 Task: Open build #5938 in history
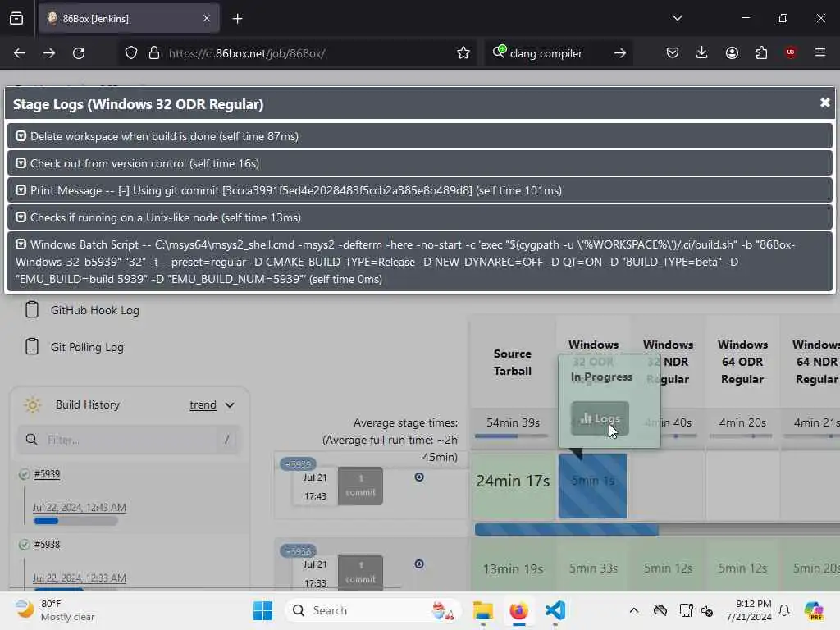pyautogui.click(x=47, y=545)
